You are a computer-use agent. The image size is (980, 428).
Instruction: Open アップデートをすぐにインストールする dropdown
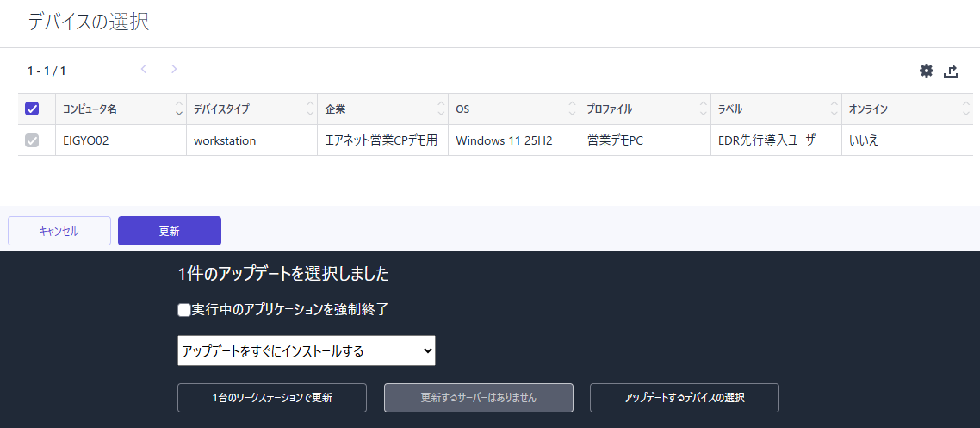(307, 351)
